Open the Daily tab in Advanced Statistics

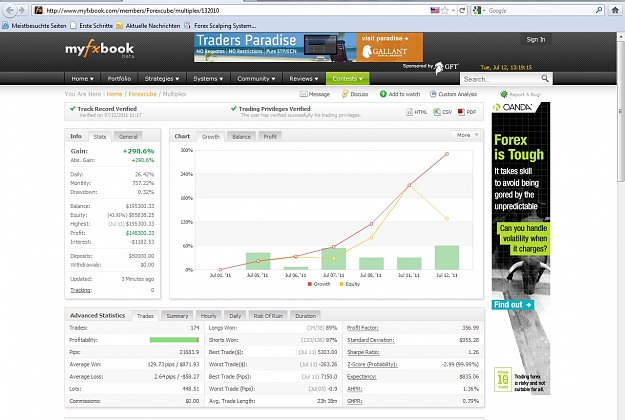point(235,316)
